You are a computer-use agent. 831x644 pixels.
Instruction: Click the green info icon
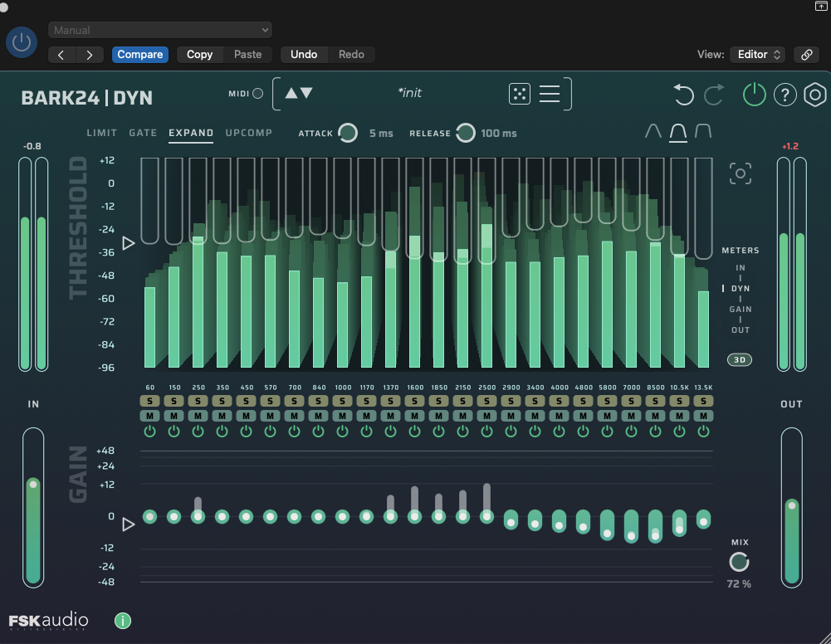point(122,621)
